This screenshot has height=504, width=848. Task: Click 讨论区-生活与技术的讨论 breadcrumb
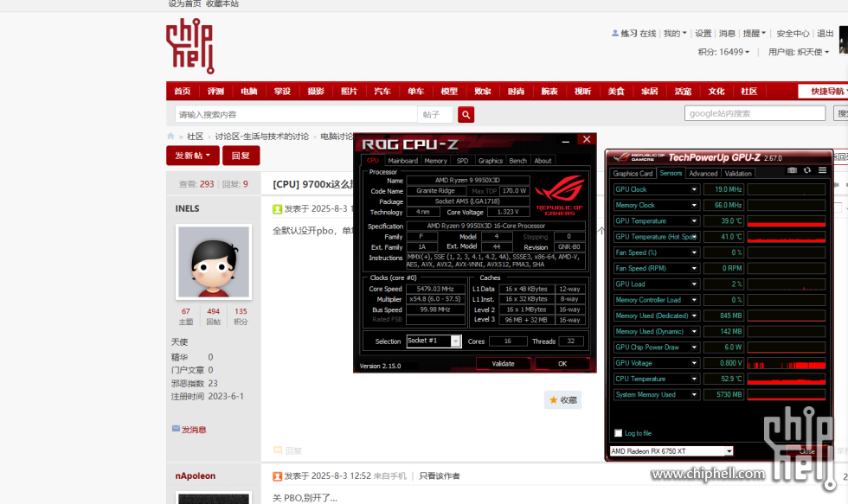point(261,136)
